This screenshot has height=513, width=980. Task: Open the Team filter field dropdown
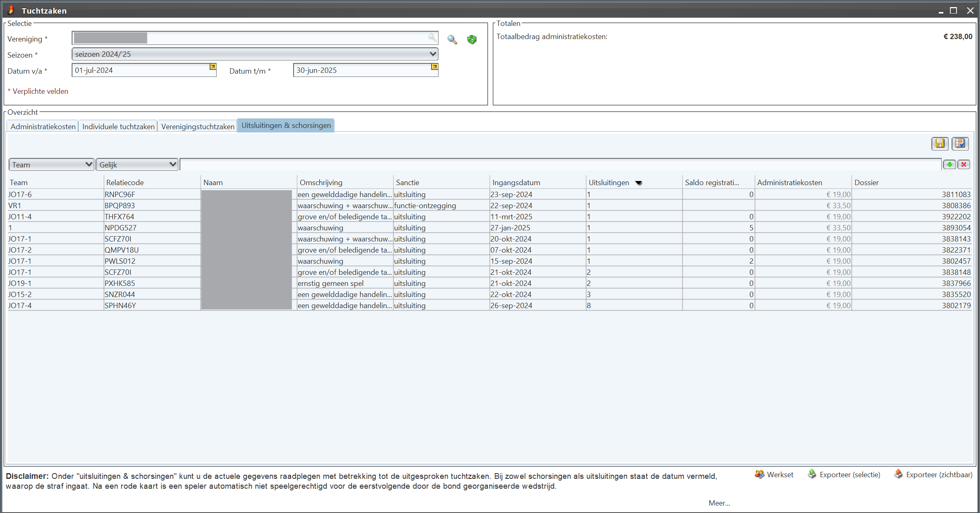pyautogui.click(x=51, y=165)
